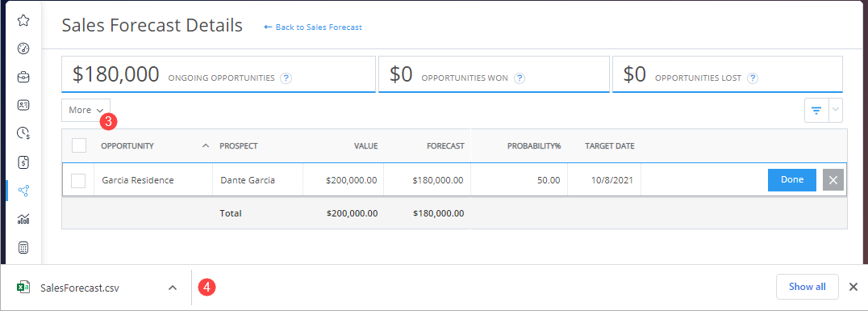Sort by the Value column header
This screenshot has width=868, height=311.
pyautogui.click(x=366, y=145)
